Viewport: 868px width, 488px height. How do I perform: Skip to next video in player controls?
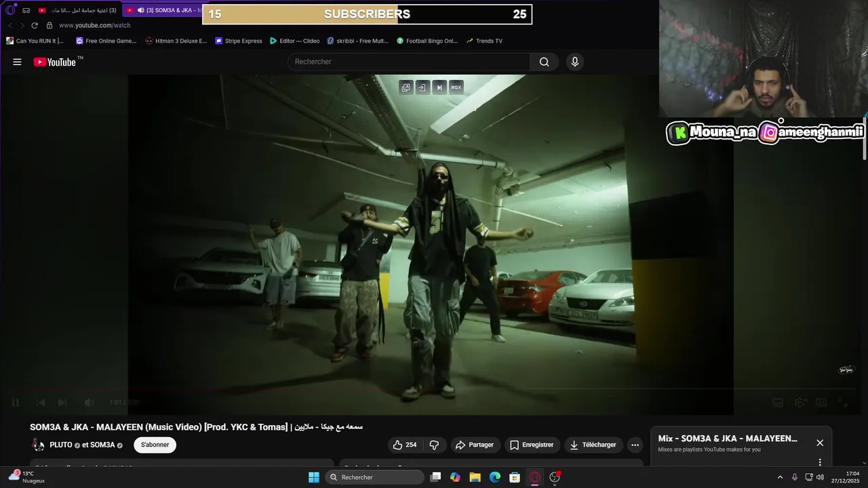62,403
